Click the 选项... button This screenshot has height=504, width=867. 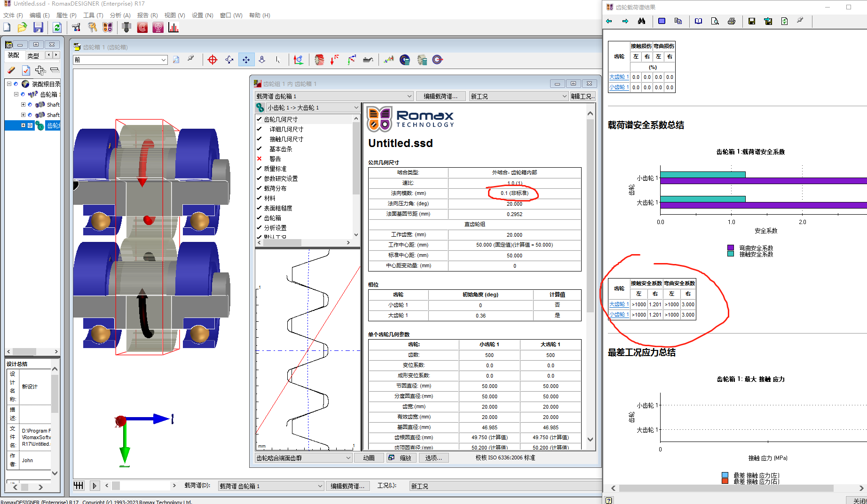pos(433,458)
